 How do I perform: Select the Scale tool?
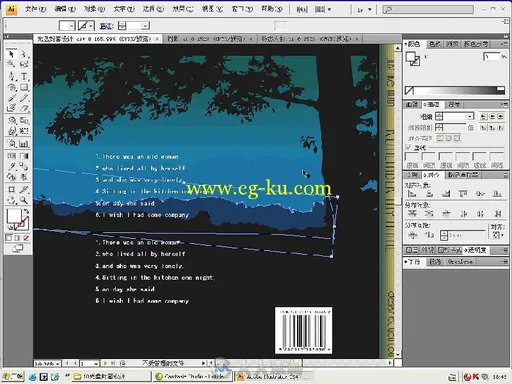point(24,120)
